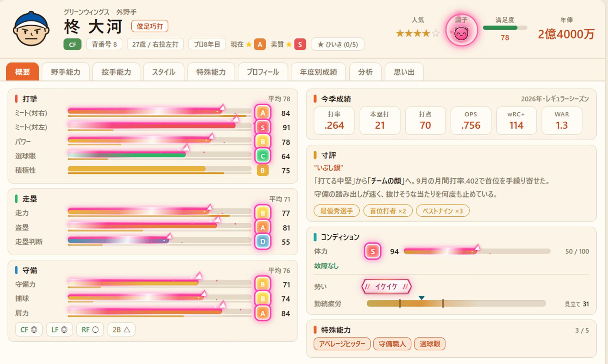Click the ミート(対右) A grade badge
608x364 pixels.
coord(263,113)
